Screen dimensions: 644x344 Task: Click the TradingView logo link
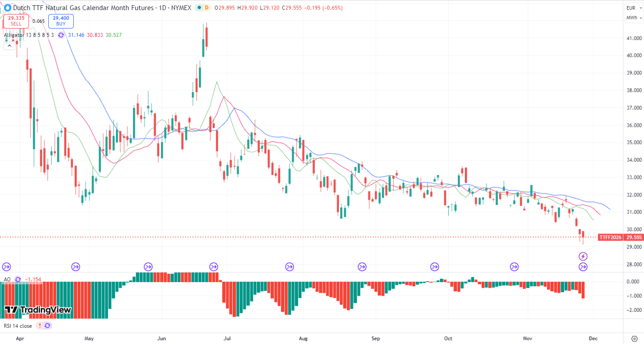coord(38,310)
